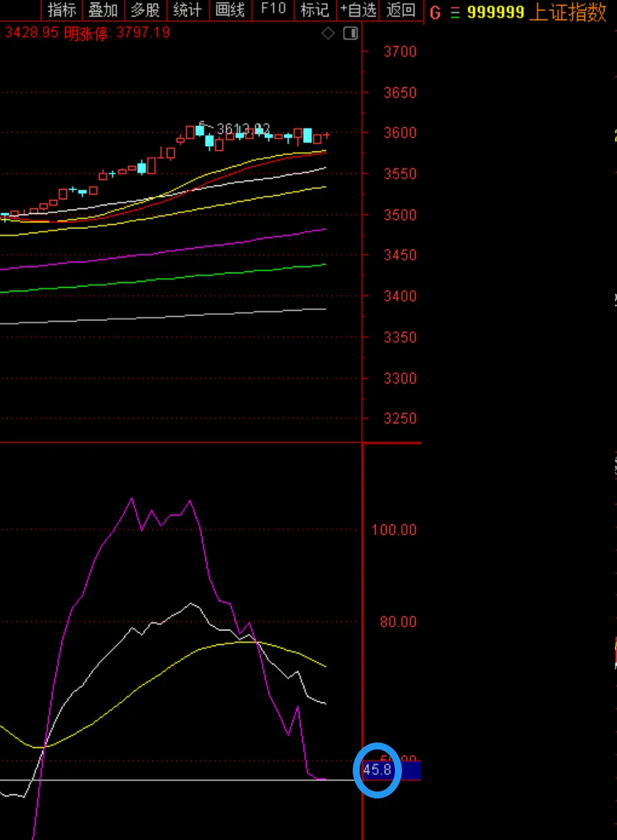Open the 指标 indicator menu
Viewport: 617px width, 840px height.
point(62,10)
